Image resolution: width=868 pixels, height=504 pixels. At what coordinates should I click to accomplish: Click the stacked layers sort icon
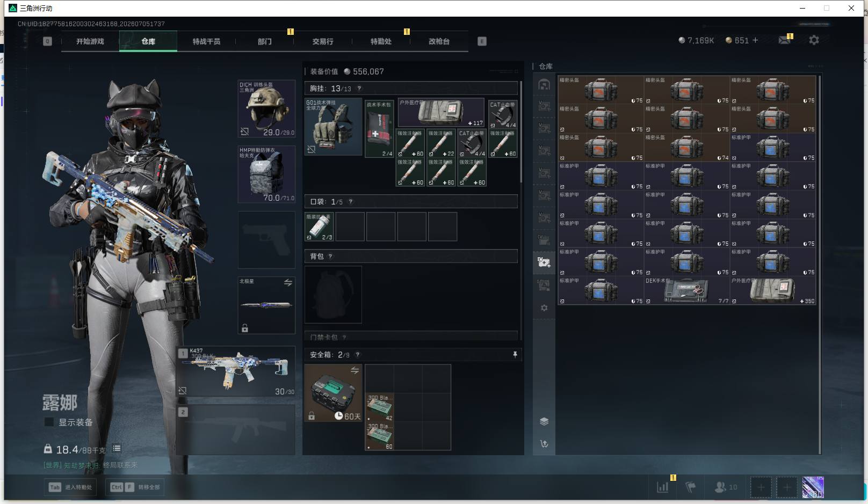[x=544, y=421]
